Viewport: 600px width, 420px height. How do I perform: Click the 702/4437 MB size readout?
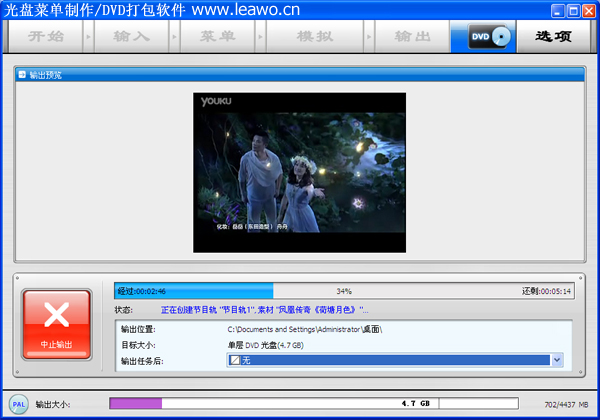[566, 404]
